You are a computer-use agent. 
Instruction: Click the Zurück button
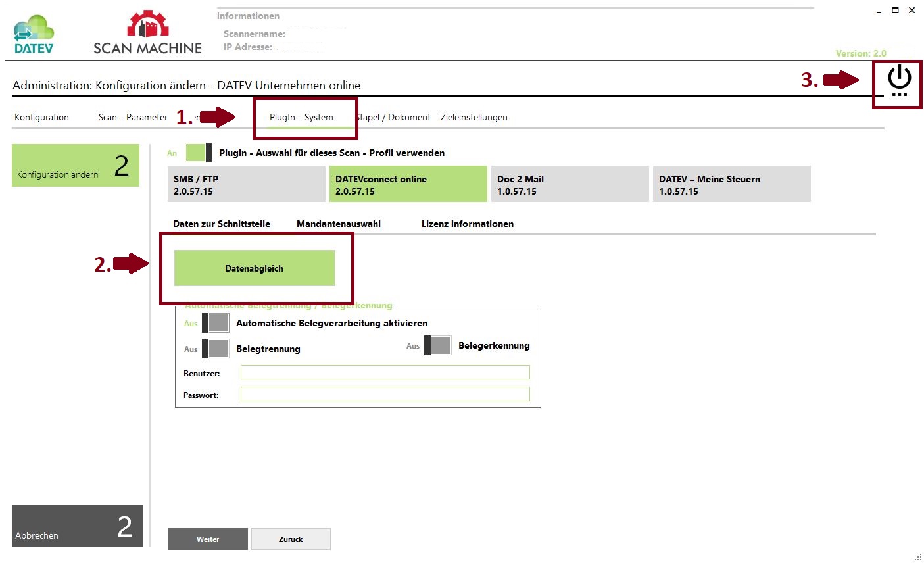click(x=291, y=539)
